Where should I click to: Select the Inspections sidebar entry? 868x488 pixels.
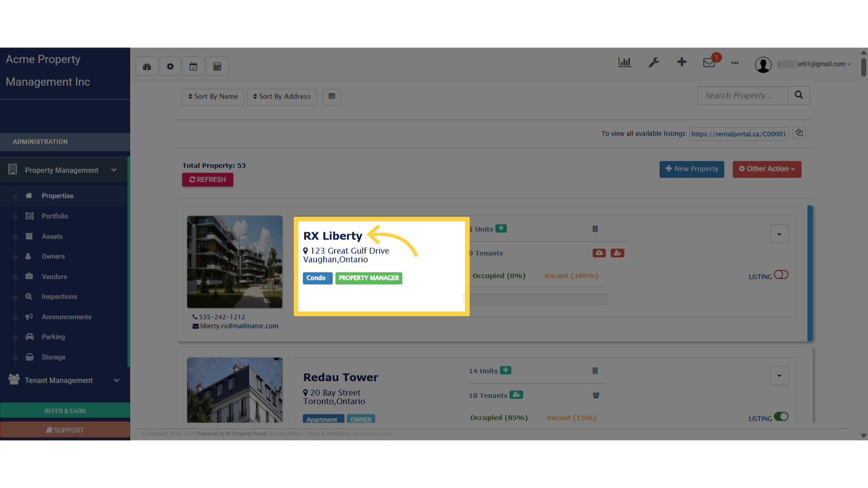click(59, 296)
